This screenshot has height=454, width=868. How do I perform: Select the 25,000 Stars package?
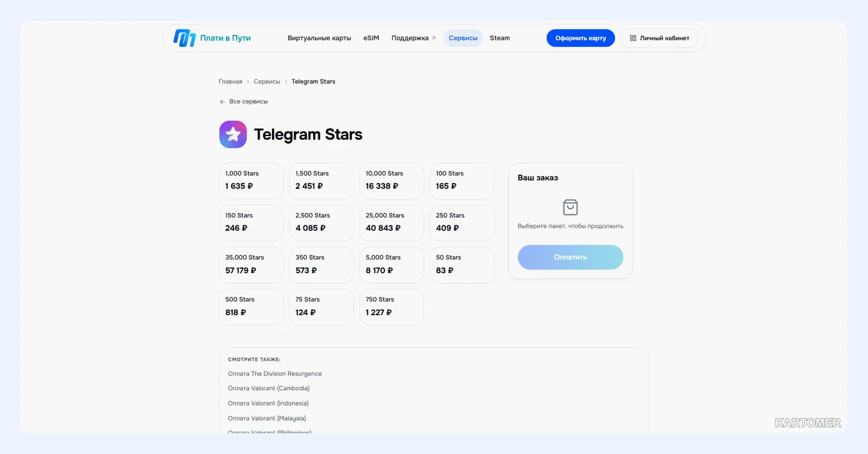[392, 223]
